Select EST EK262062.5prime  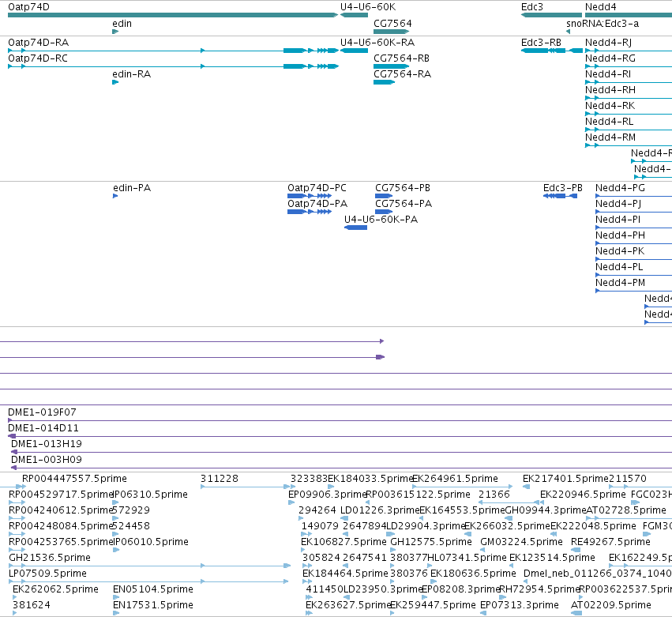[55, 589]
